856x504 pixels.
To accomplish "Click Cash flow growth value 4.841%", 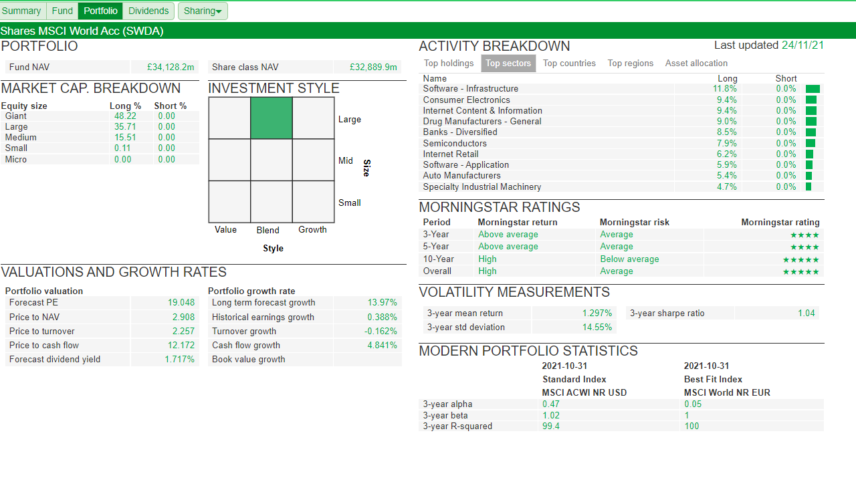I will (383, 345).
